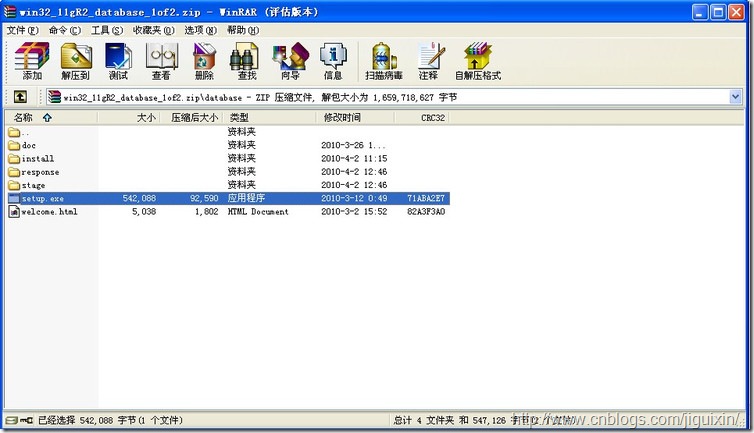Click 应用程序 type cell of setup.exe
This screenshot has height=433, width=754.
(x=246, y=198)
